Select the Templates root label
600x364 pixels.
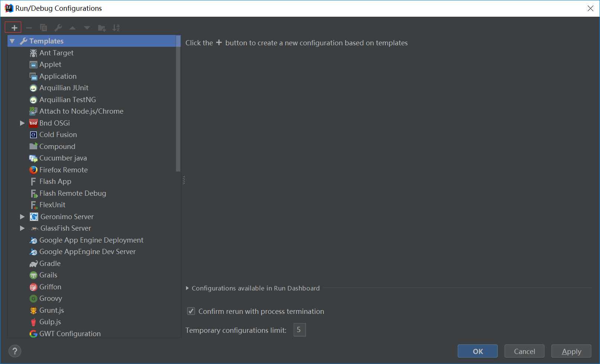click(x=46, y=41)
